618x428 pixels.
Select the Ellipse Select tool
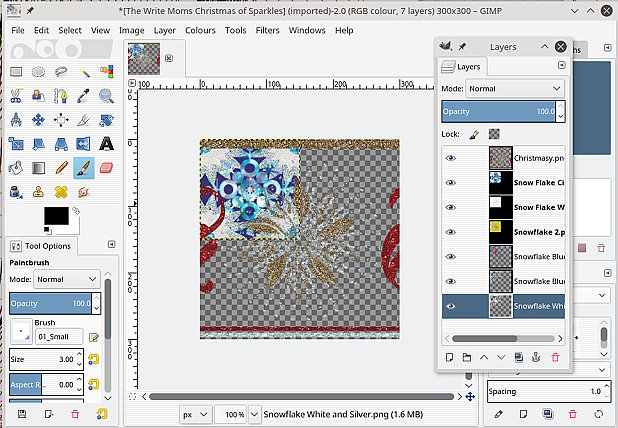[x=38, y=72]
